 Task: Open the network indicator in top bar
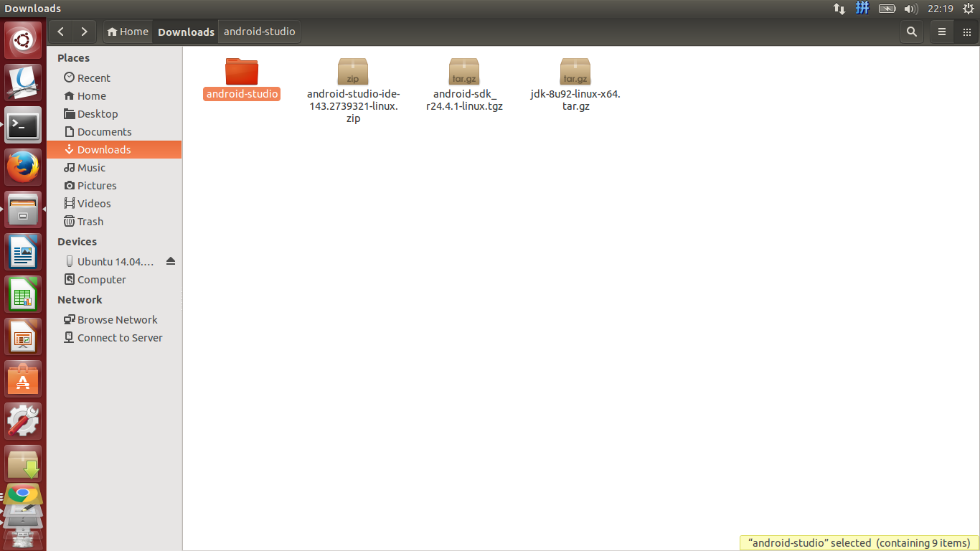839,9
